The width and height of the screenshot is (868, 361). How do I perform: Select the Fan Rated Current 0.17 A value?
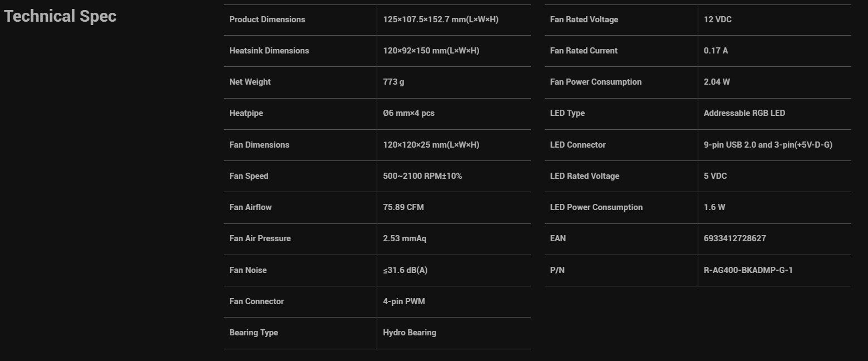click(x=716, y=51)
